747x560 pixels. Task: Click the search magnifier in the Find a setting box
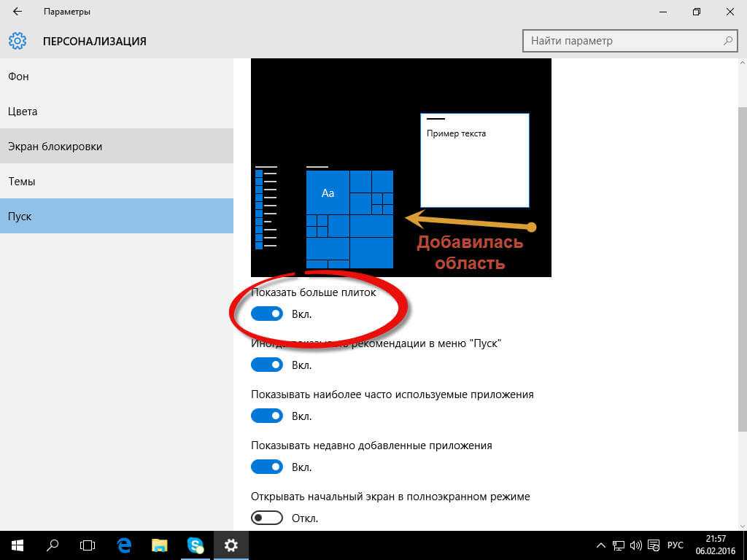tap(727, 41)
